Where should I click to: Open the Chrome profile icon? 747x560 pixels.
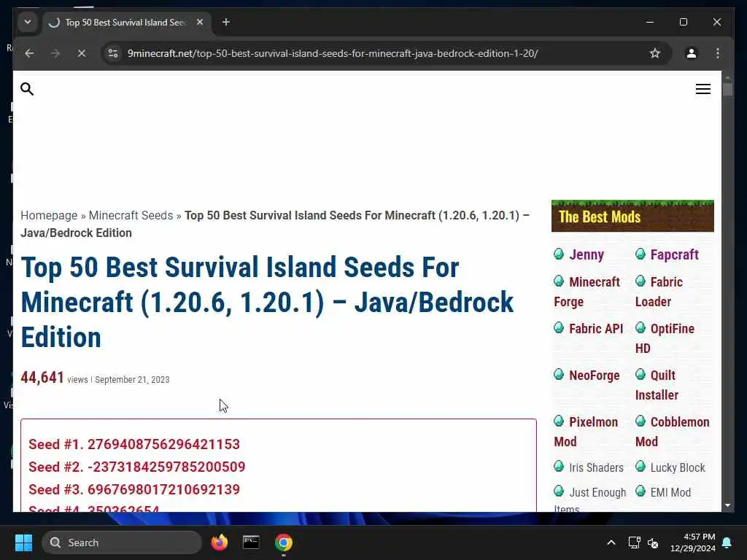692,53
